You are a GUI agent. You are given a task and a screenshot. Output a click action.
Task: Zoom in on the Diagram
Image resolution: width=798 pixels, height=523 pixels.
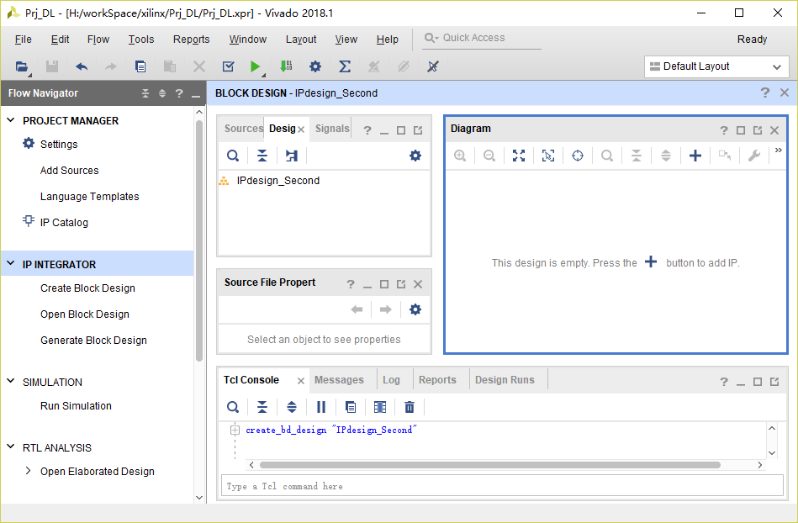pyautogui.click(x=460, y=156)
